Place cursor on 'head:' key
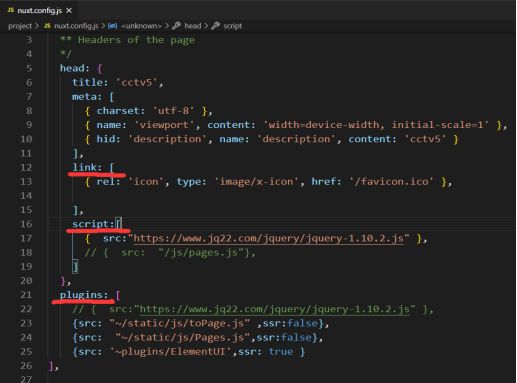Image resolution: width=517 pixels, height=383 pixels. tap(75, 68)
